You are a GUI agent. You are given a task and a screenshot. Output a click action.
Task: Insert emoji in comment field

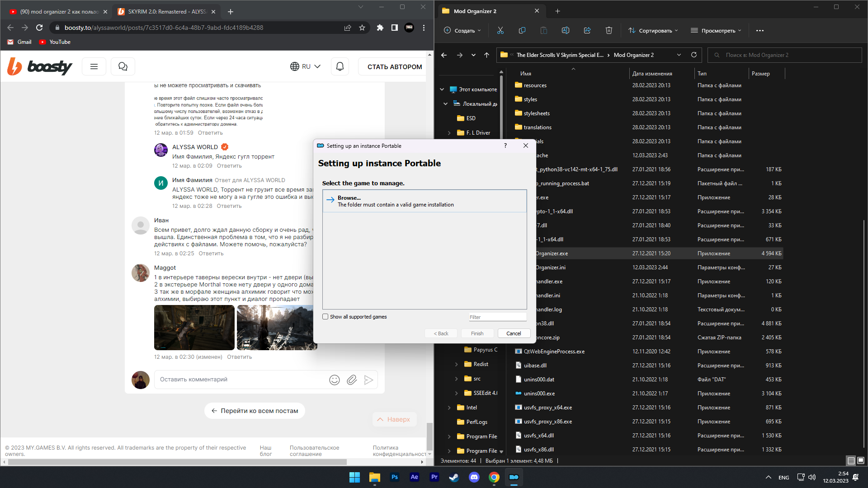click(x=335, y=380)
